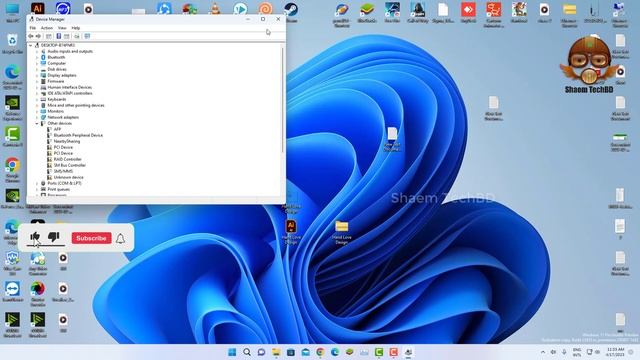
Task: Expand the Keyboards category
Action: coord(37,99)
